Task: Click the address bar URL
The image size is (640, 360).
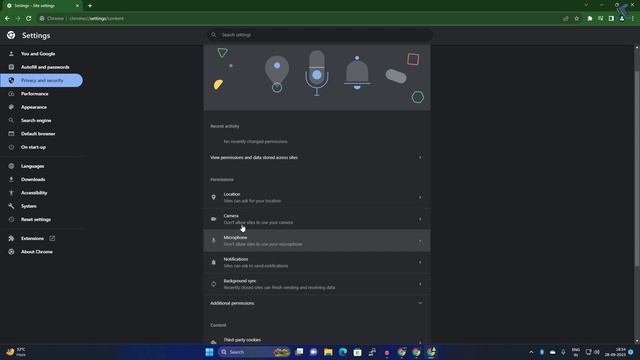Action: click(x=96, y=18)
